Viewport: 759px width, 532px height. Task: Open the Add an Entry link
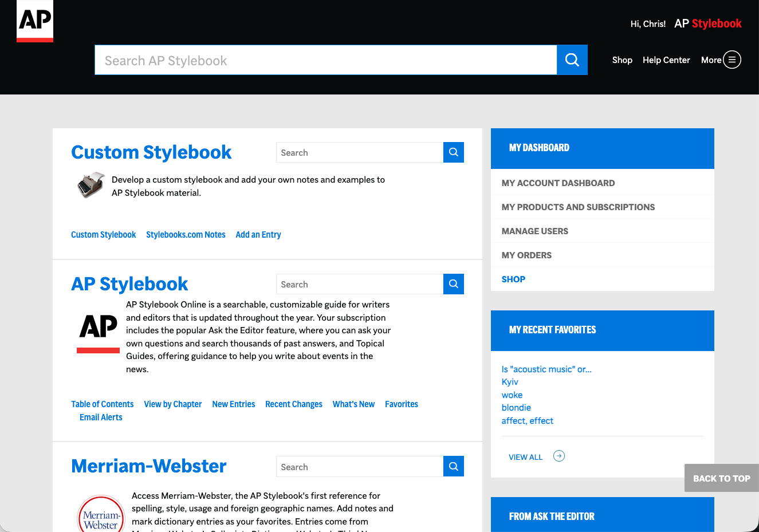click(x=258, y=235)
